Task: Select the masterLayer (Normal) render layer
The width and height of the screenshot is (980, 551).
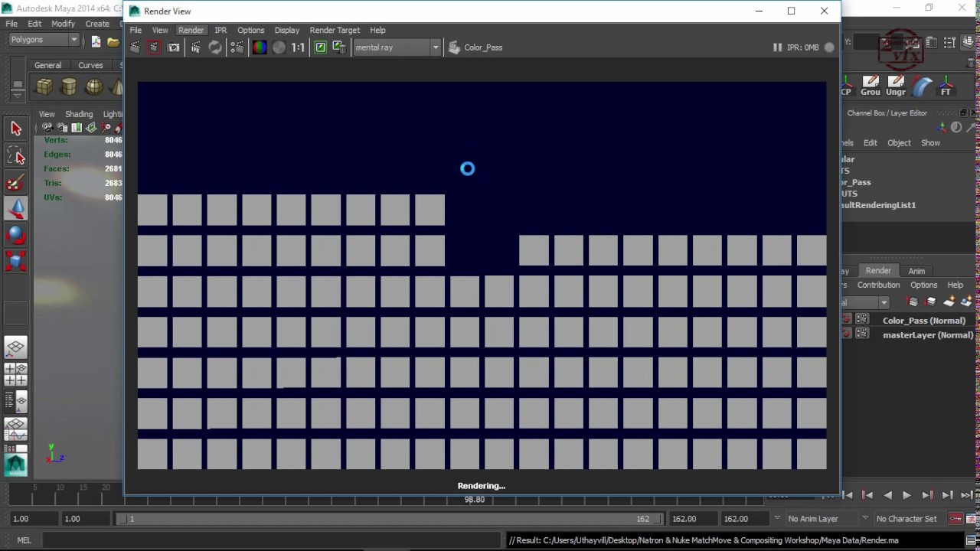Action: click(x=928, y=335)
